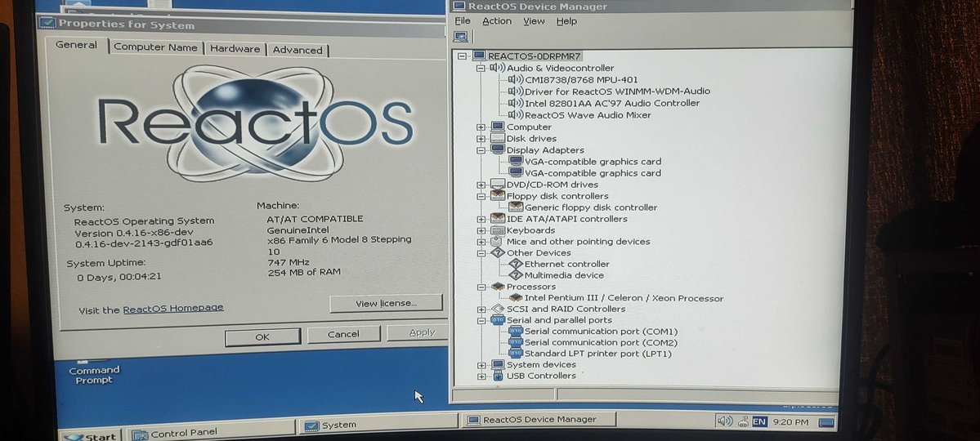Click the USB Controllers category icon
This screenshot has width=980, height=441.
498,376
